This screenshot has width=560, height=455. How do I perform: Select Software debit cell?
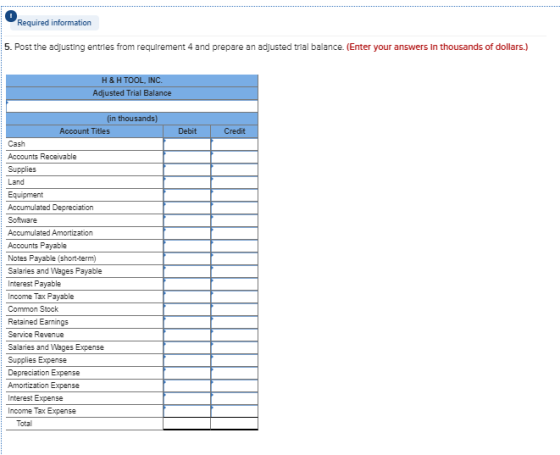pos(187,221)
